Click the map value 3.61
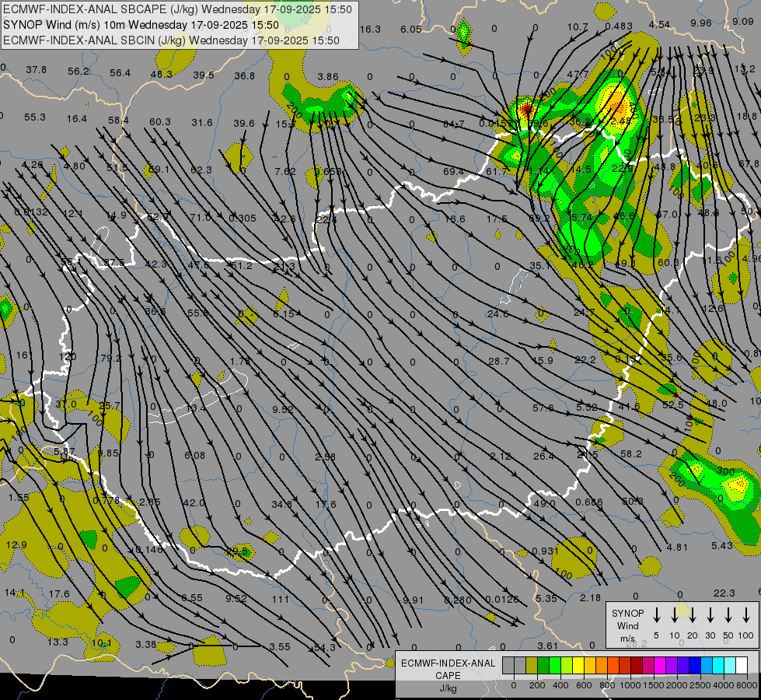The image size is (761, 700). click(x=547, y=646)
